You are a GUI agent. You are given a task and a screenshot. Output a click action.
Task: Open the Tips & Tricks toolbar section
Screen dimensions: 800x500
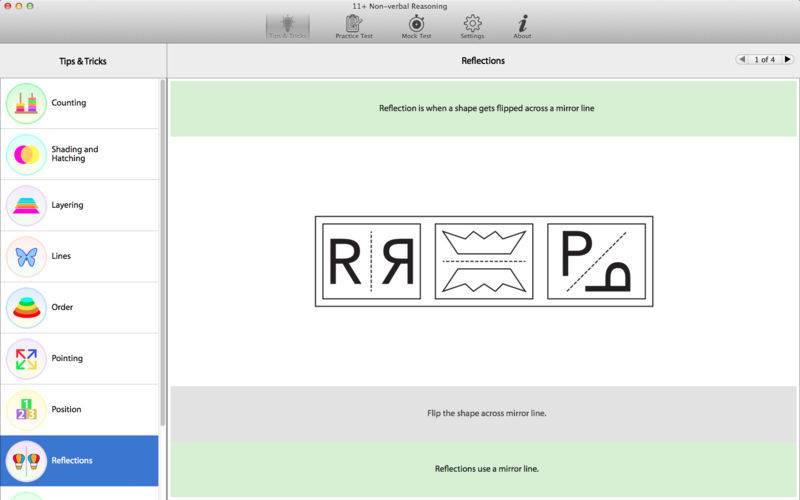pyautogui.click(x=287, y=25)
